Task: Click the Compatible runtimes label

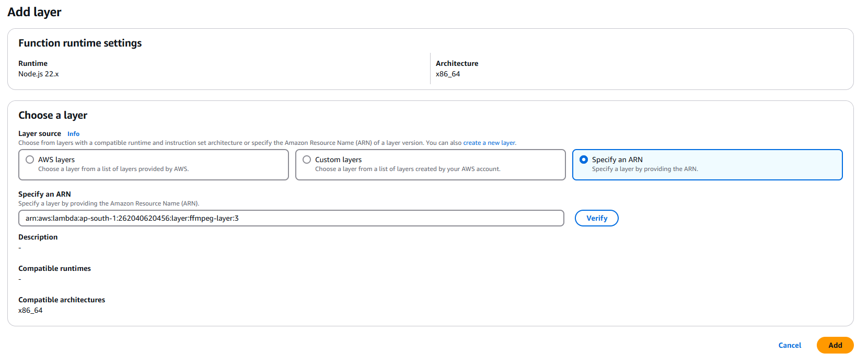Action: (54, 268)
